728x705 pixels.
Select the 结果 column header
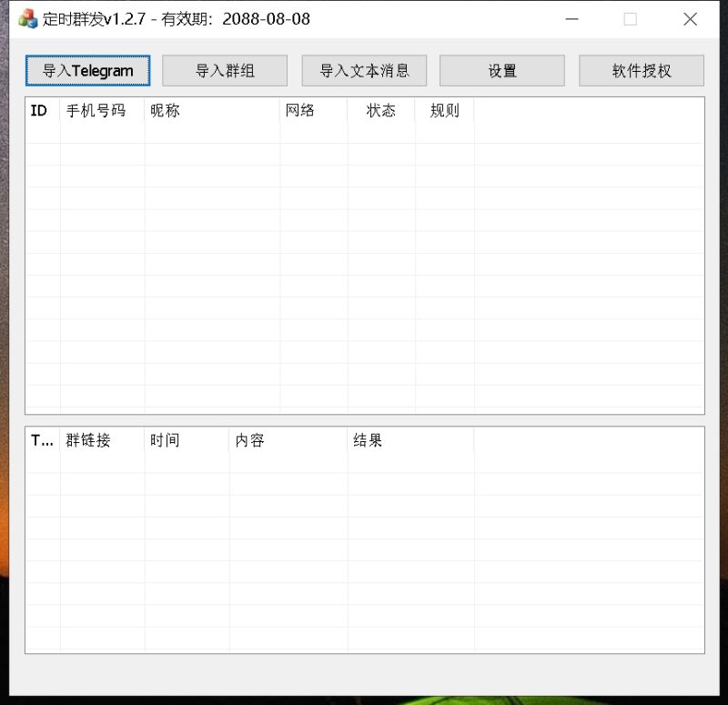368,440
